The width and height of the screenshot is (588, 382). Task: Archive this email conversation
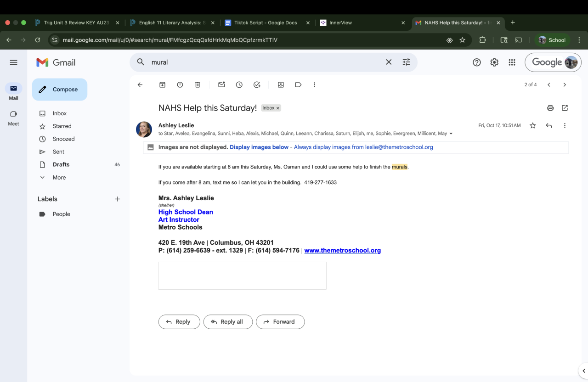pyautogui.click(x=162, y=84)
